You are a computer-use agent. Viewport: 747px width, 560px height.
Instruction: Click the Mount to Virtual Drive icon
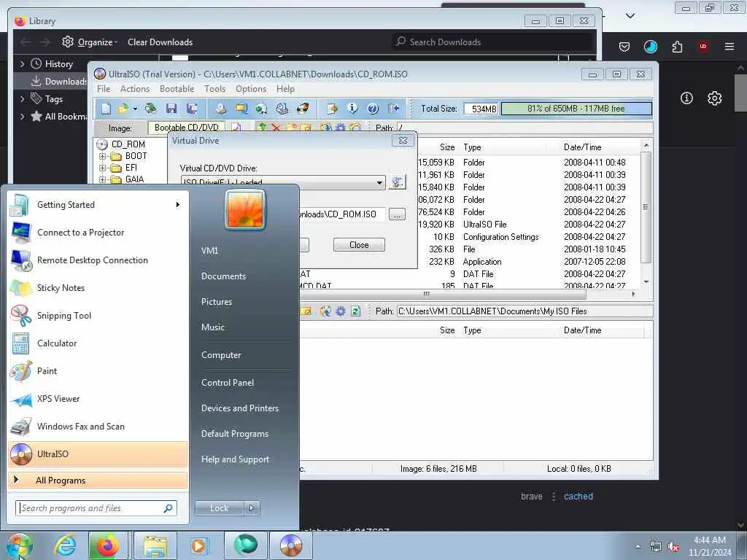pyautogui.click(x=282, y=109)
